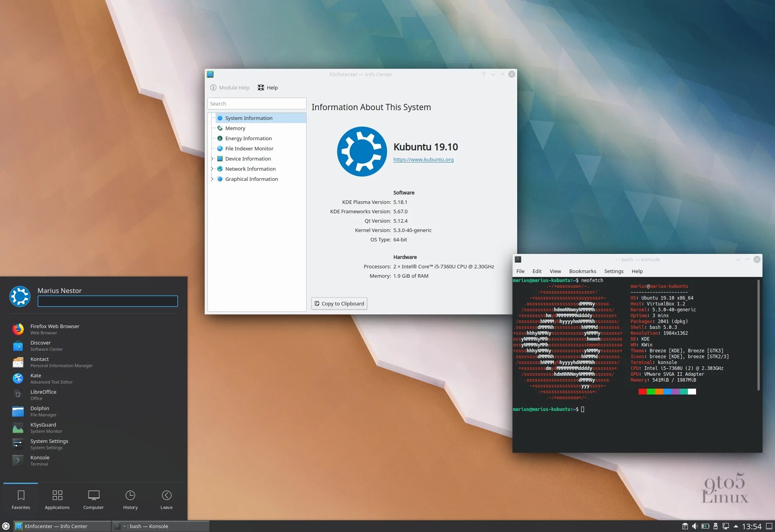Click KInfocenter title bar app icon
This screenshot has width=775, height=532.
point(210,74)
